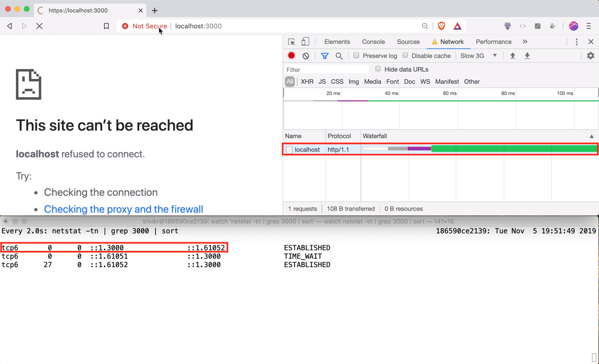Open the DevTools three-dot menu
Screen dimensions: 599x364
(576, 42)
